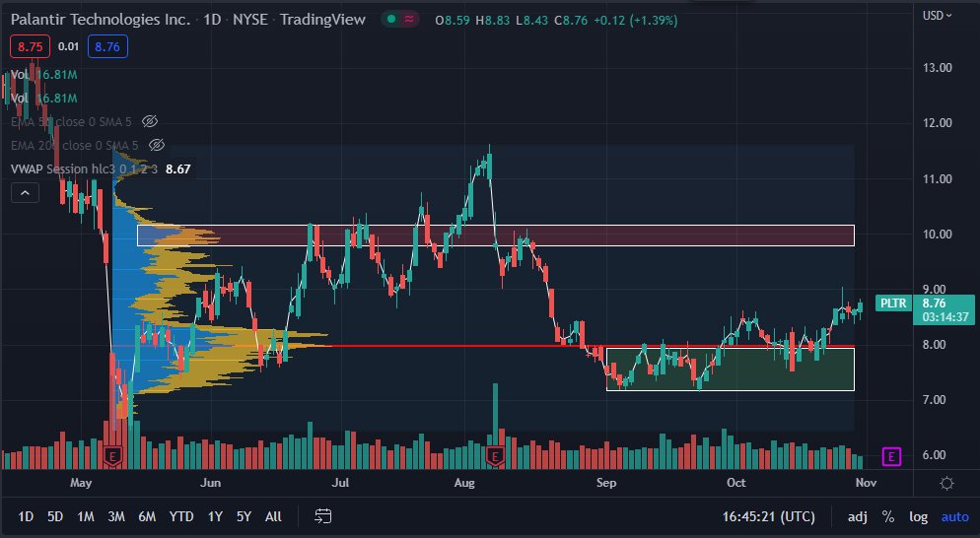
Task: Click the Palantir Technologies Inc. symbol title
Action: click(101, 20)
